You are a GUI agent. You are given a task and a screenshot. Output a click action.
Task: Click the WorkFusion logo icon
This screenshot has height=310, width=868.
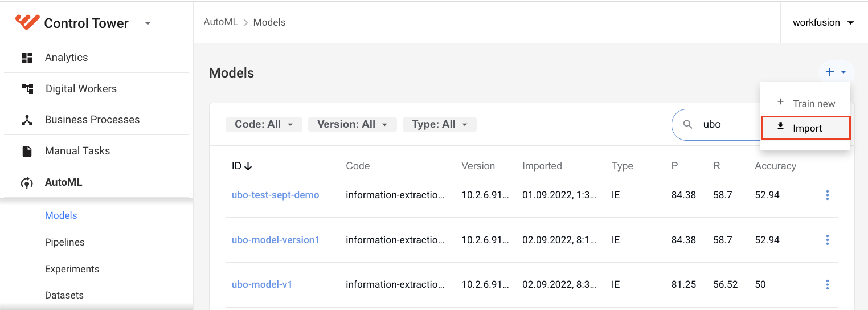click(27, 22)
